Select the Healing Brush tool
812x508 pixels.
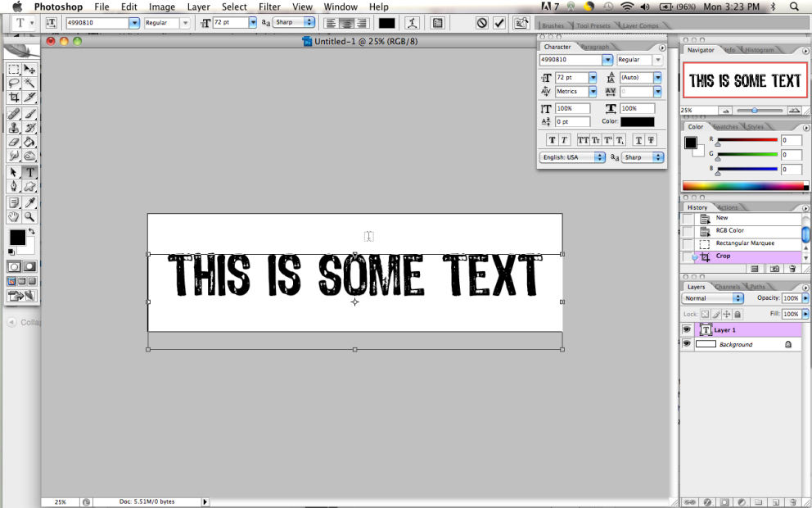click(14, 114)
